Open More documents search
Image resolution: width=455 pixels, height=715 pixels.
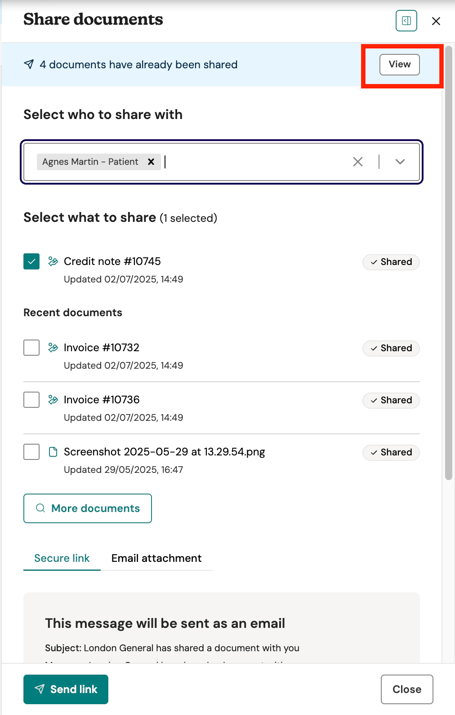click(88, 508)
